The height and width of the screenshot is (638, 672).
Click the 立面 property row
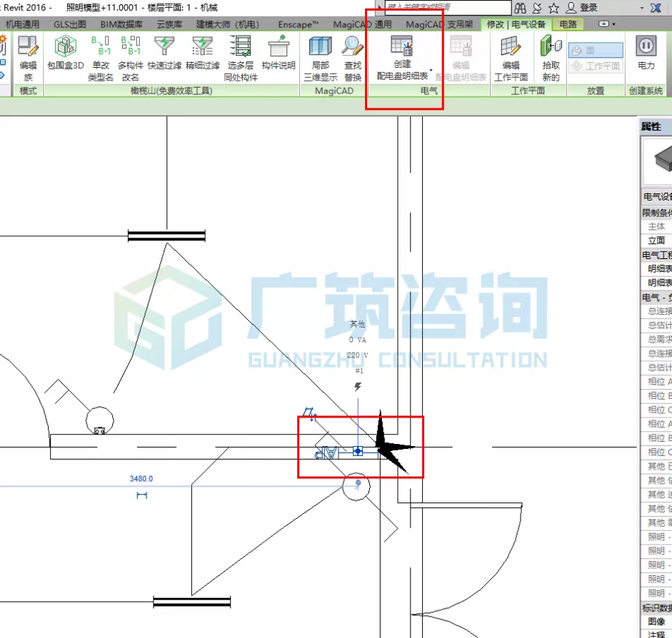pyautogui.click(x=656, y=240)
